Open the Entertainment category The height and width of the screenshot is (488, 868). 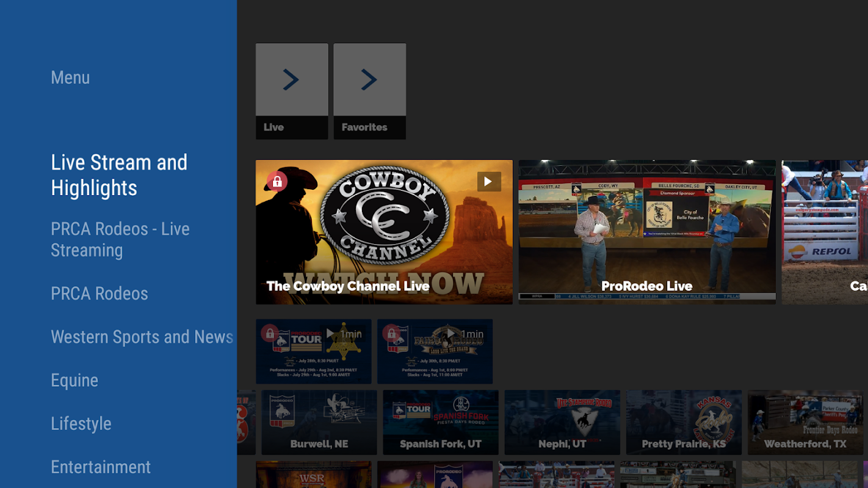pyautogui.click(x=101, y=467)
